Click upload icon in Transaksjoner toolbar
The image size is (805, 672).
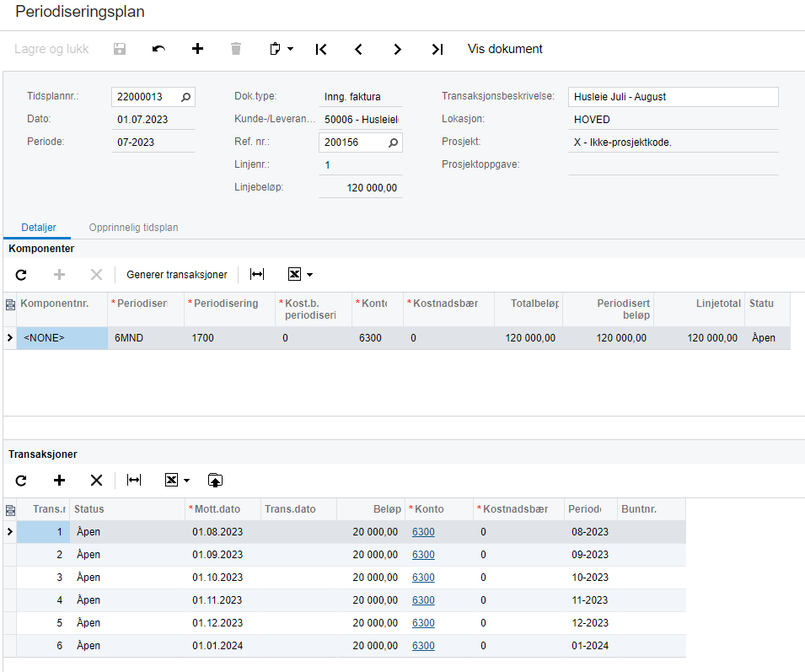tap(215, 480)
